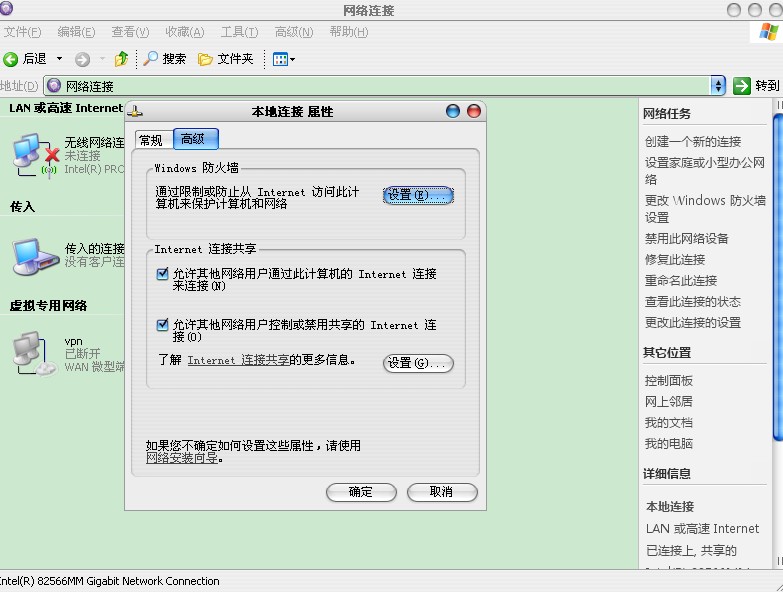
Task: Open the Folders (文件夹) pane button
Action: pos(225,59)
